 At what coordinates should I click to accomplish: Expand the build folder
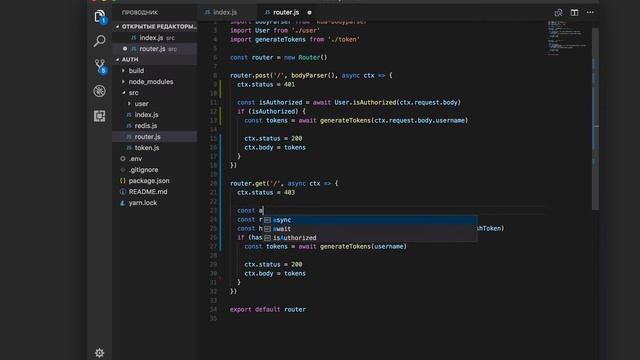(x=155, y=71)
